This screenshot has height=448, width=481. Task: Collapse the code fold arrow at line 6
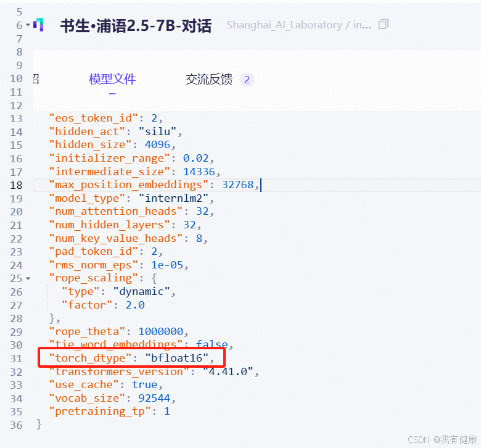(28, 25)
